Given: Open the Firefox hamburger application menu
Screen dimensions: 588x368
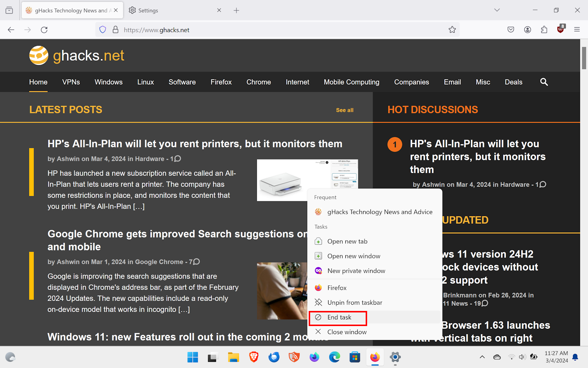Looking at the screenshot, I should [577, 30].
